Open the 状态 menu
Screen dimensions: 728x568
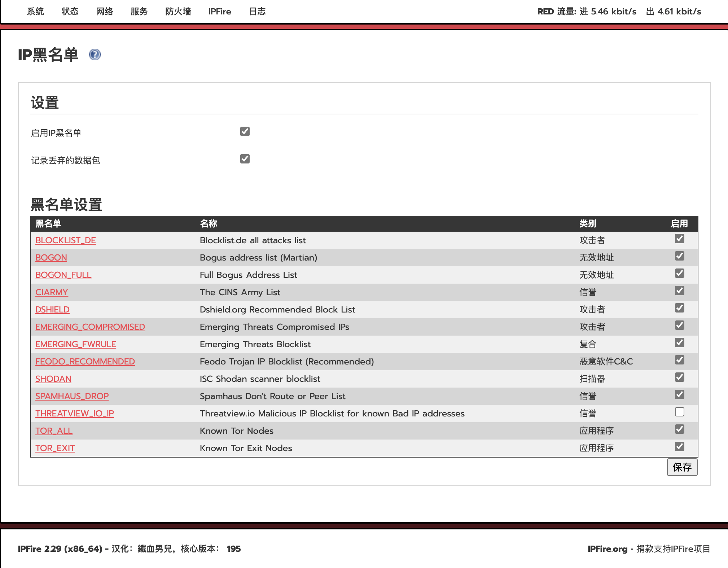70,12
